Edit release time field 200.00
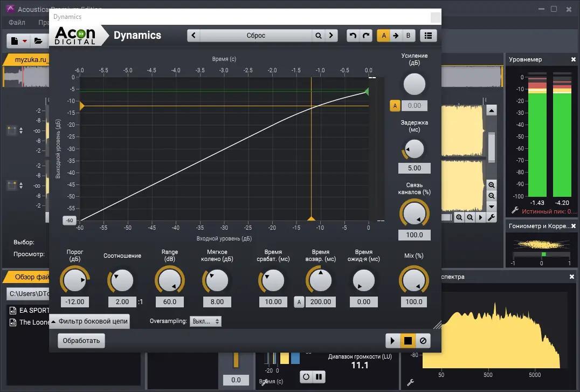The image size is (580, 392). point(321,302)
